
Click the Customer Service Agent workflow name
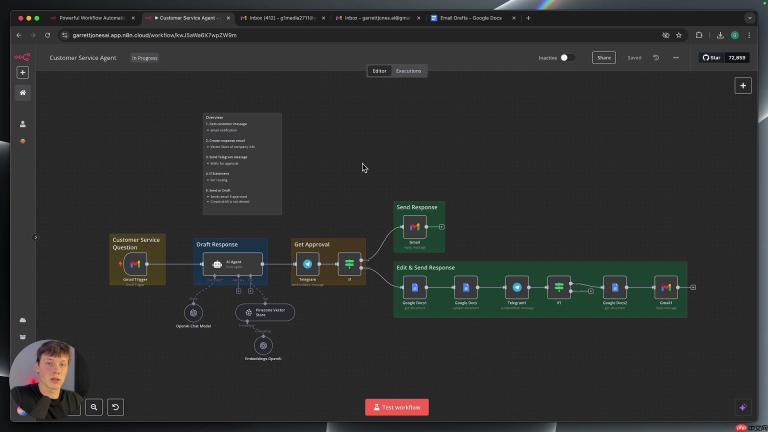[x=83, y=58]
